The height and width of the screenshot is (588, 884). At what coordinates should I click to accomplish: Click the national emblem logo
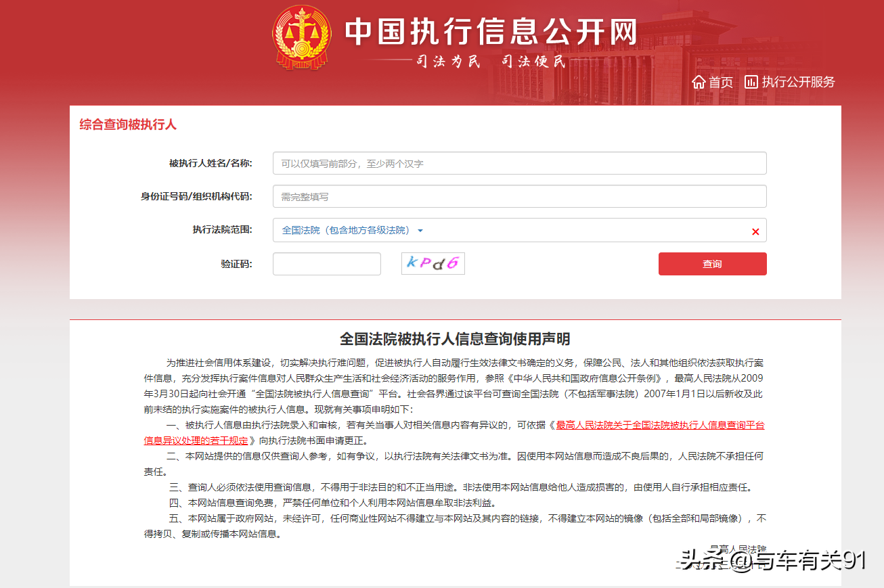tap(302, 37)
